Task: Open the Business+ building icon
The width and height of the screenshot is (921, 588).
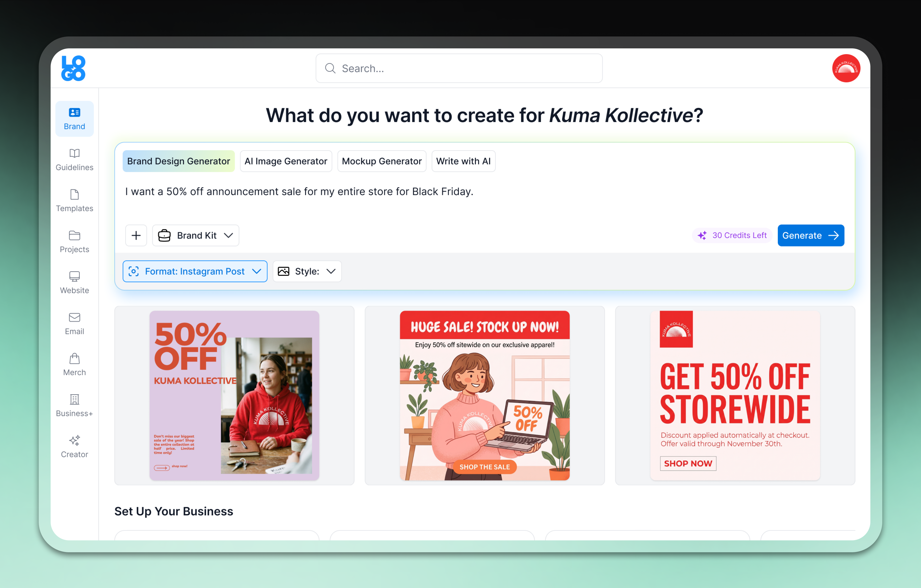Action: click(75, 399)
